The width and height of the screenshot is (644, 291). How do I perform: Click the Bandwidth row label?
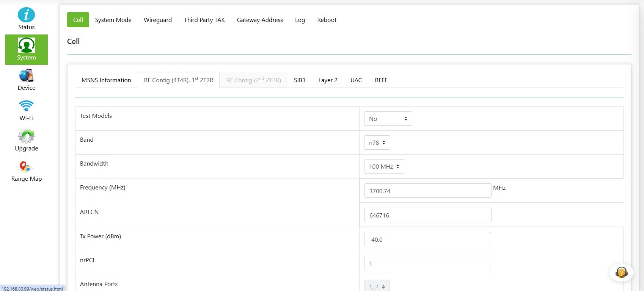click(x=94, y=163)
